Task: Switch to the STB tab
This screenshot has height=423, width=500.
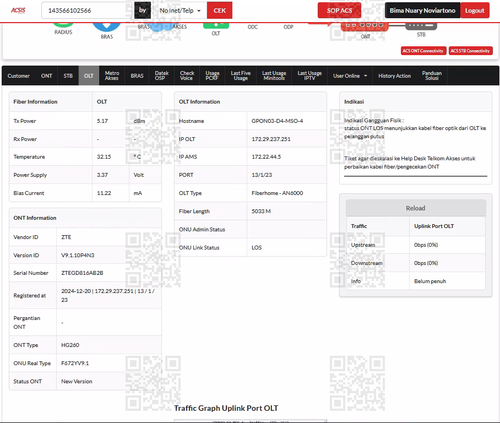Action: coord(68,76)
